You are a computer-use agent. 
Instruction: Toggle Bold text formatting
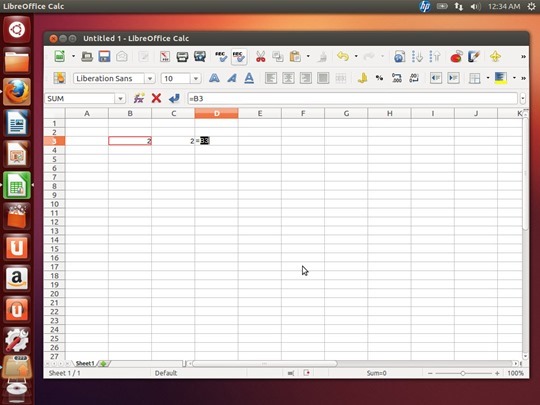click(214, 78)
